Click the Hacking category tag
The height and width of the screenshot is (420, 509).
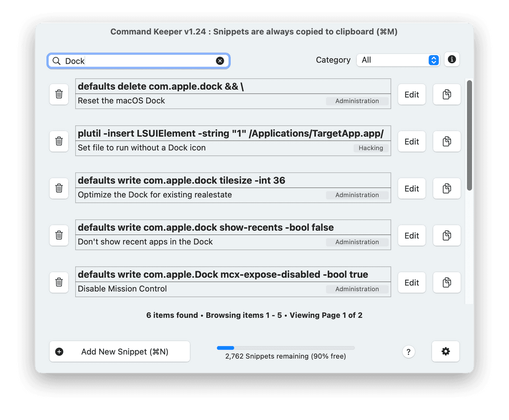(x=371, y=148)
